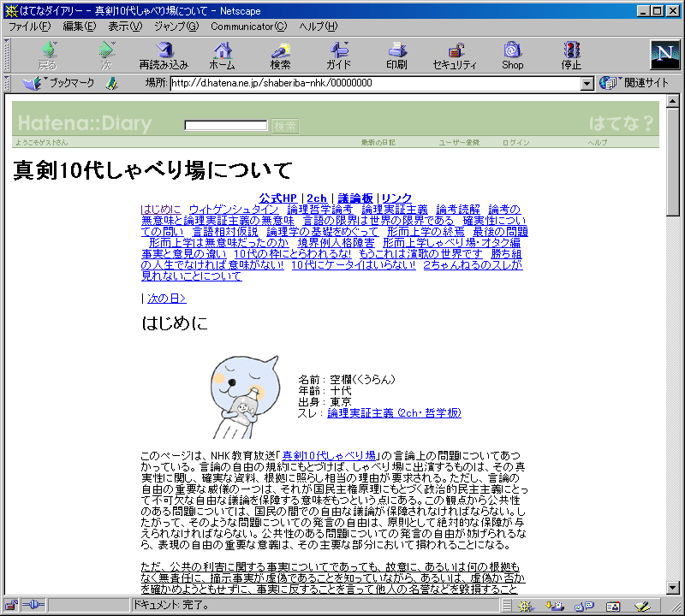Open Composer from component bar
This screenshot has width=685, height=616.
(642, 606)
